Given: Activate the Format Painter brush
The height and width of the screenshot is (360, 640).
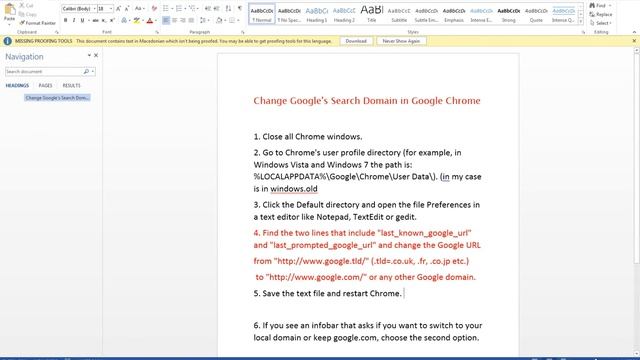Looking at the screenshot, I should click(37, 23).
